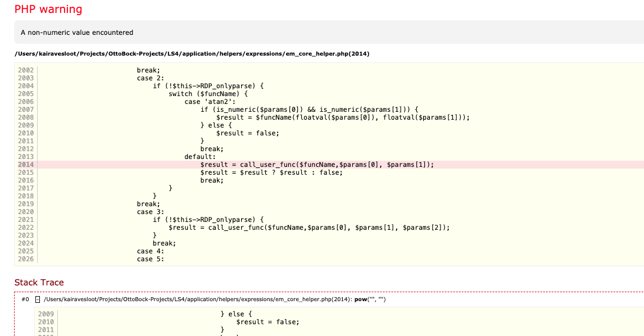This screenshot has width=644, height=336.
Task: Collapse stack trace entry #0
Action: [38, 299]
